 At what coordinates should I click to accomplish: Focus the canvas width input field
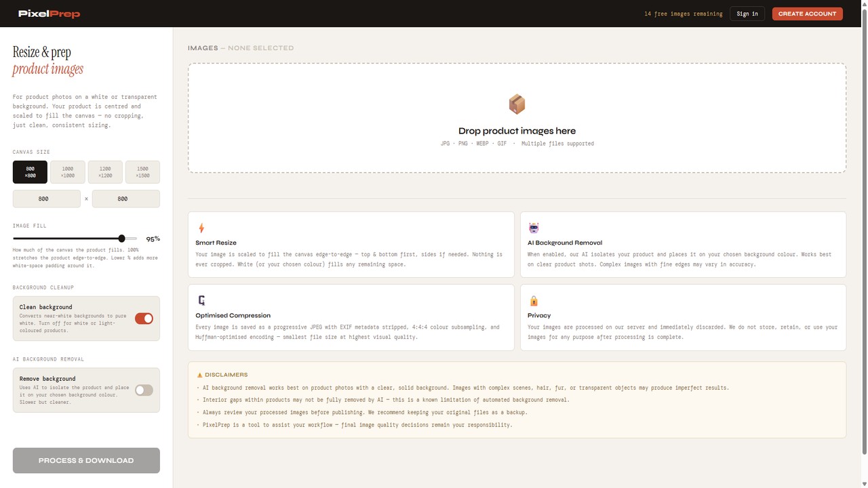[46, 199]
